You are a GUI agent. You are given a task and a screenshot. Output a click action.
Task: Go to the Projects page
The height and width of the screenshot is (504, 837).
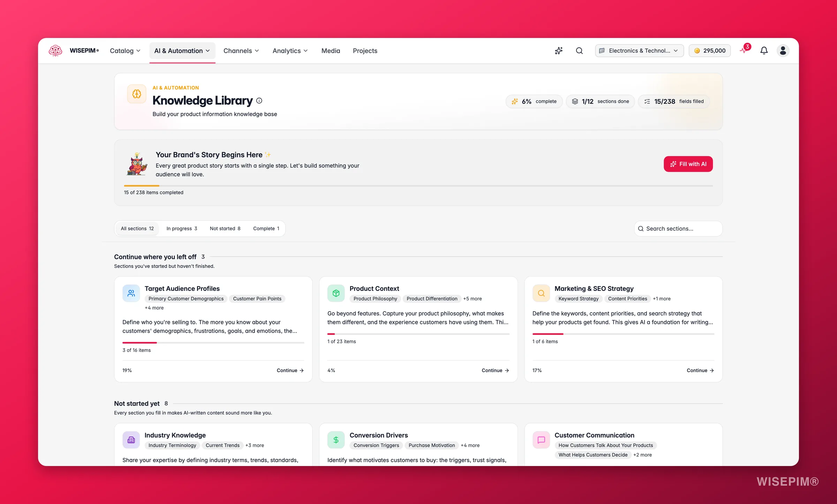point(365,51)
